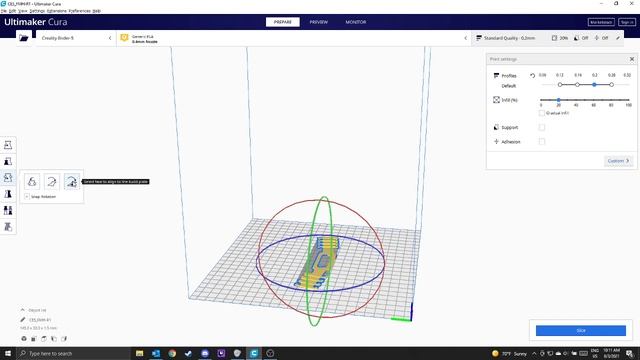Open file with the folder icon
This screenshot has width=640, height=360.
(x=24, y=38)
